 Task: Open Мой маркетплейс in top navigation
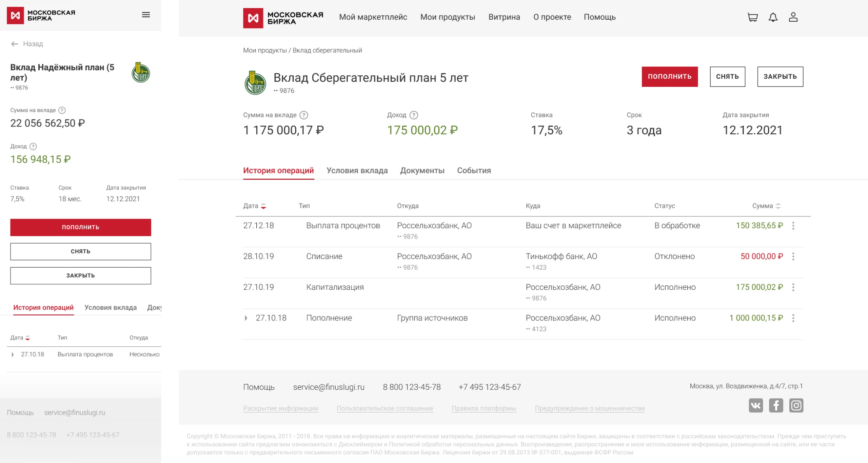pyautogui.click(x=373, y=17)
